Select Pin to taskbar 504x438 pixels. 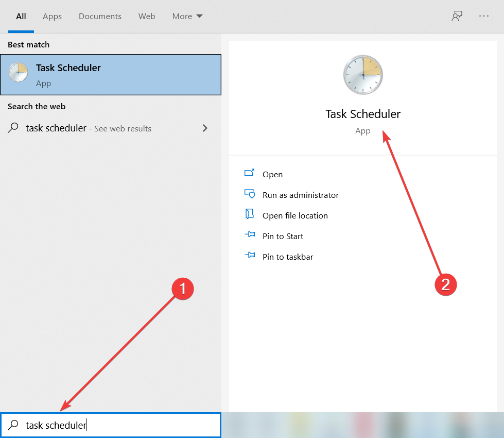(x=288, y=257)
